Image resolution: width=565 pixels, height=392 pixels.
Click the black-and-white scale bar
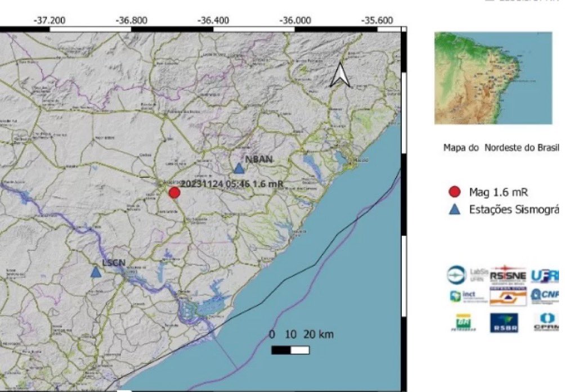point(290,350)
